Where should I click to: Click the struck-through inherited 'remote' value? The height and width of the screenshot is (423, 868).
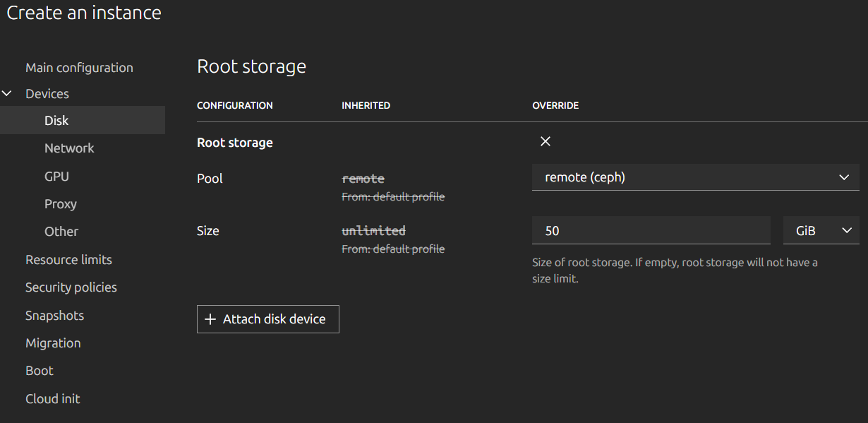click(363, 179)
